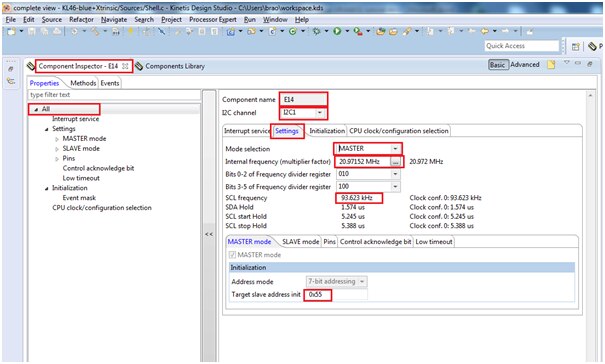Collapse the All tree node
Image resolution: width=605 pixels, height=364 pixels.
[x=36, y=109]
